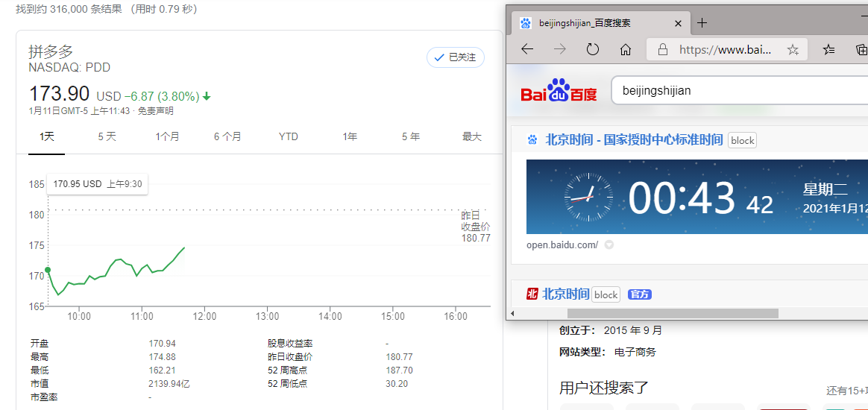868x410 pixels.
Task: Click the browser address bar URL
Action: pyautogui.click(x=725, y=50)
